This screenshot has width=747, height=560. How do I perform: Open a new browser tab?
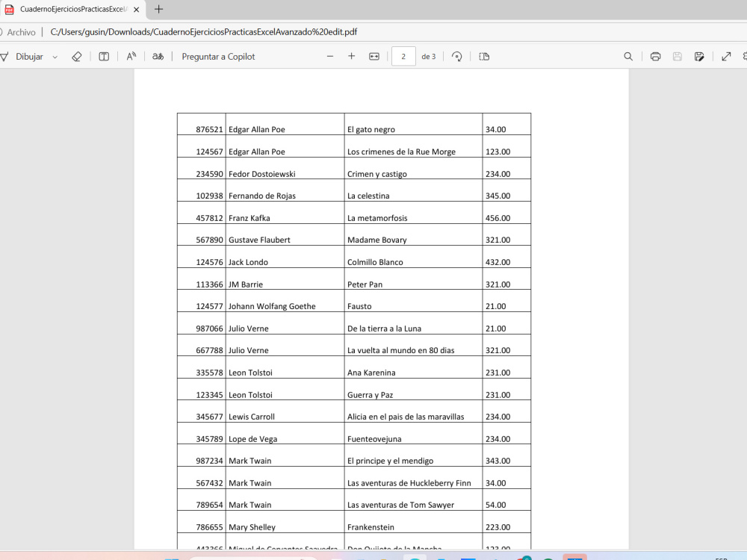158,9
